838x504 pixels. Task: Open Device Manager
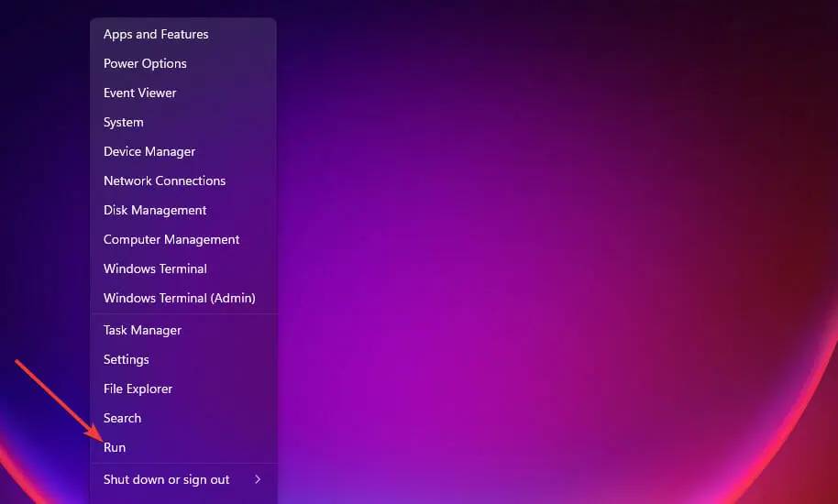click(149, 151)
